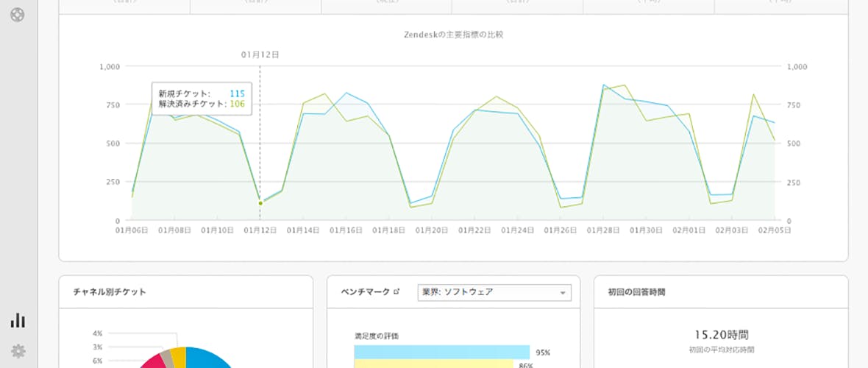Image resolution: width=868 pixels, height=368 pixels.
Task: Click the dropdown arrow of the industry selector
Action: tap(563, 293)
